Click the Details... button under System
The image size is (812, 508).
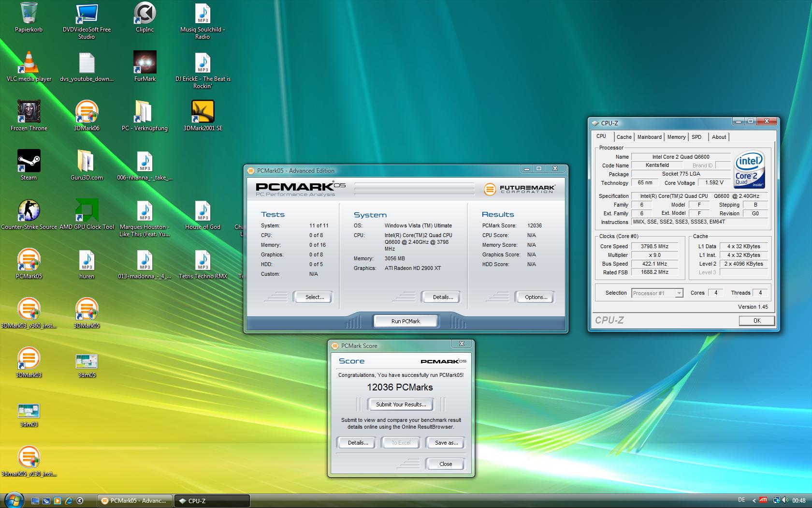click(x=441, y=297)
